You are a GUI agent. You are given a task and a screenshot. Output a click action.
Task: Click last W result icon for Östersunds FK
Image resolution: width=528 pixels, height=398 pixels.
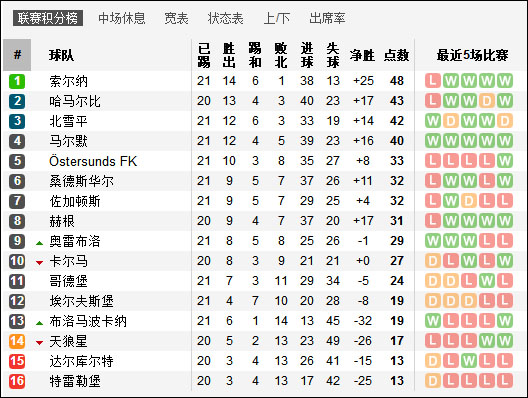click(x=504, y=161)
